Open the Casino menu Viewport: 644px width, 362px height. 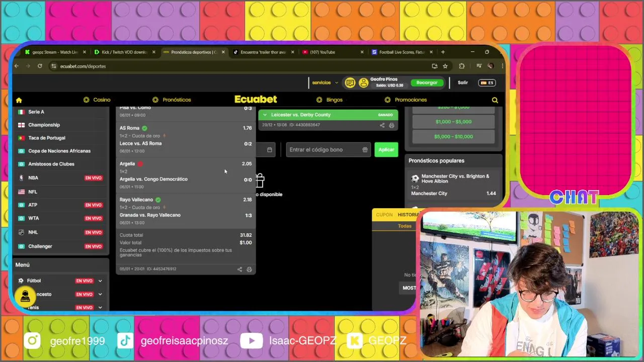tap(97, 100)
